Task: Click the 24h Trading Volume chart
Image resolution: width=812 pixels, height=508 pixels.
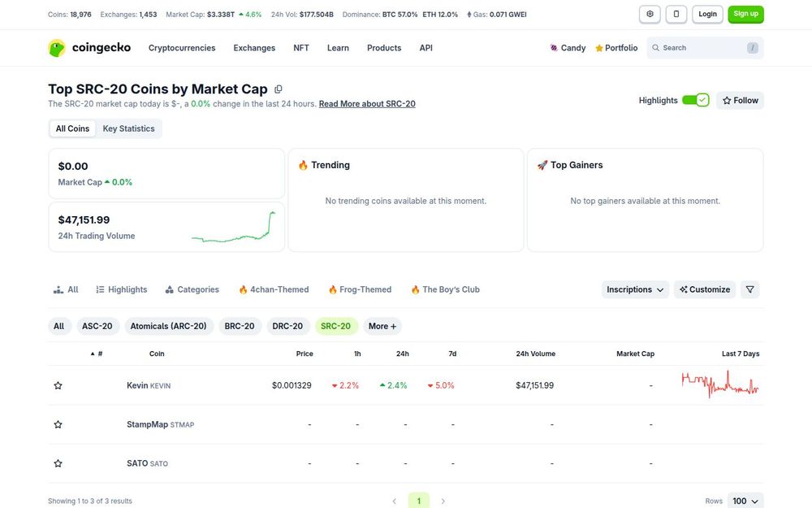Action: [x=234, y=227]
